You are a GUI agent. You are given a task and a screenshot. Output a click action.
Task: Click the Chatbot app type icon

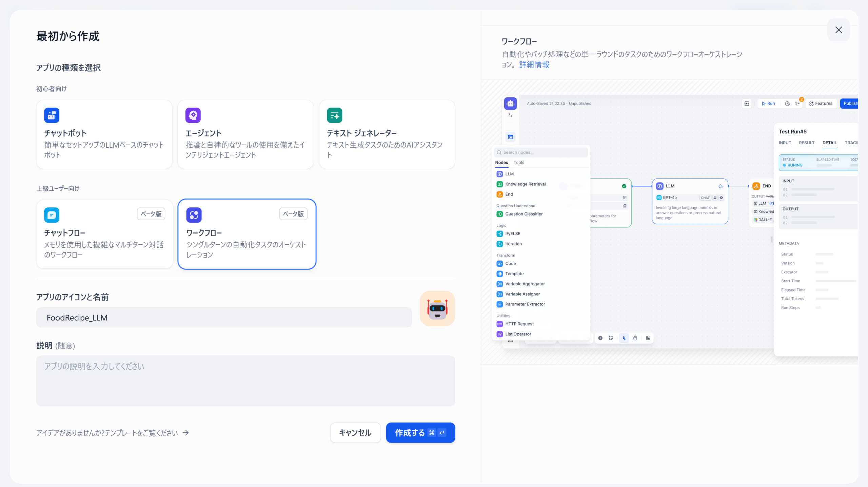tap(52, 115)
